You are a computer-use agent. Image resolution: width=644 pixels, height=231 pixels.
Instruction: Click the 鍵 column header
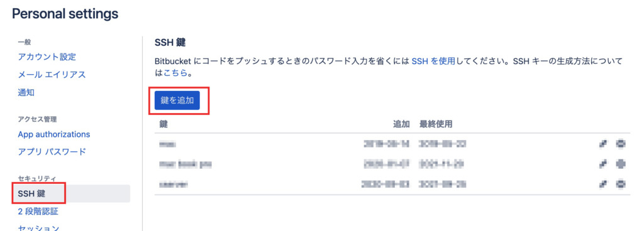click(164, 124)
